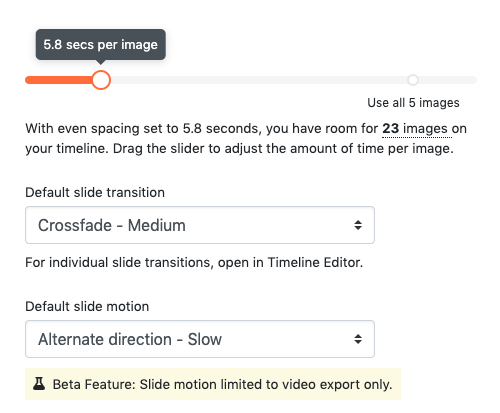Screen dimensions: 500x413
Task: Click the 'For individual slide transitions' hint text
Action: [x=194, y=263]
